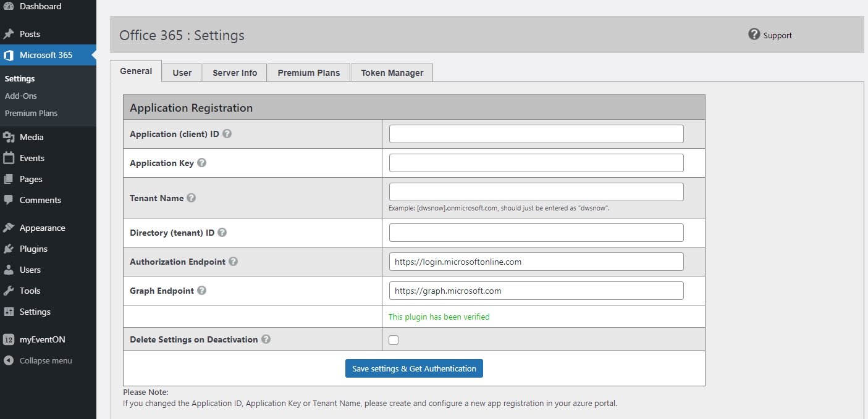Click the Media icon in sidebar
Screen dimensions: 868x419
click(9, 137)
